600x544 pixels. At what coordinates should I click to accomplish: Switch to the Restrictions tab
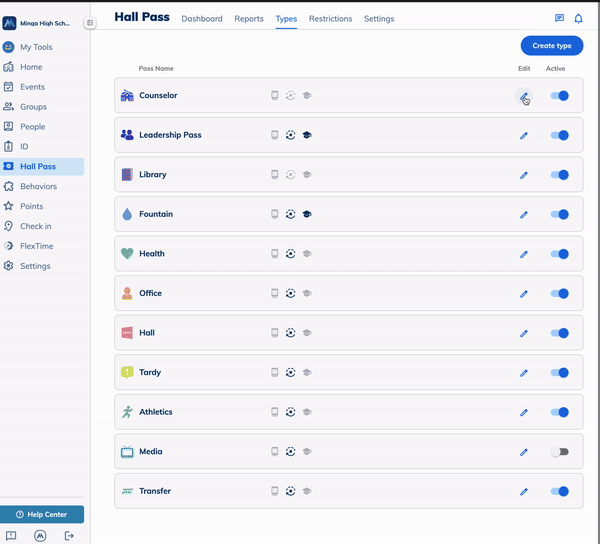point(330,19)
